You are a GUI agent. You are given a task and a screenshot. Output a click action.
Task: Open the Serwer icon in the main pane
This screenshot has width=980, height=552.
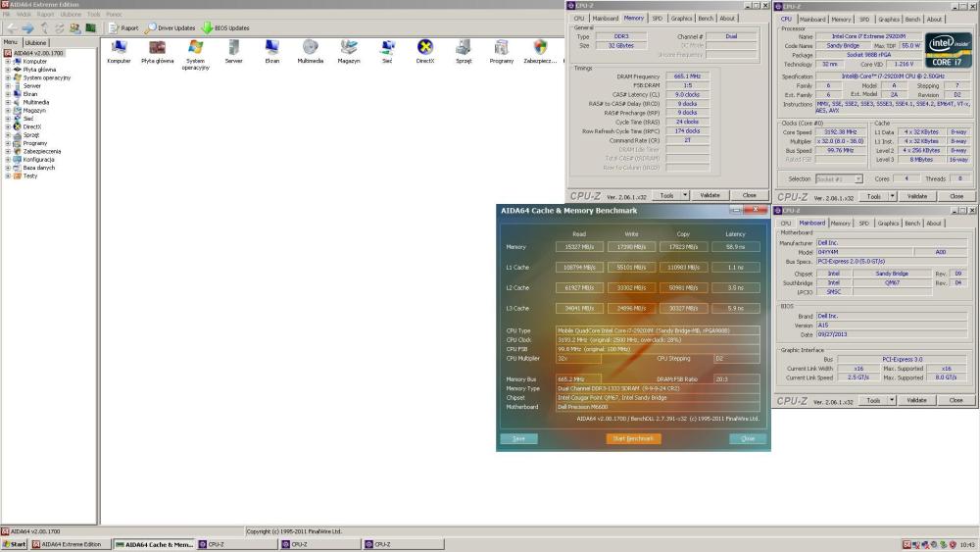click(x=234, y=51)
